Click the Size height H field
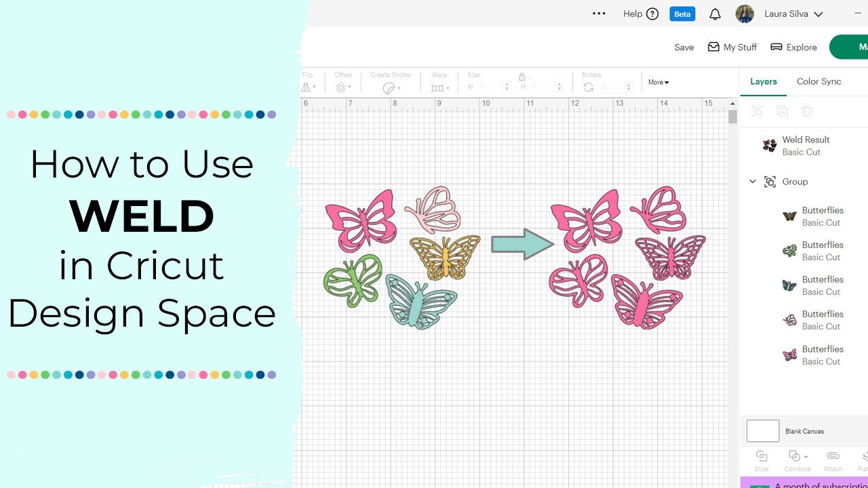 point(542,87)
